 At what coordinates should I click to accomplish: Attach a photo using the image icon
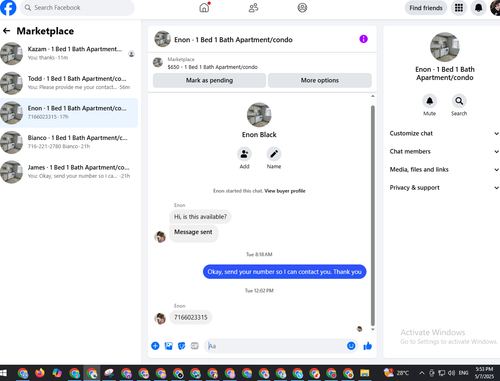click(x=169, y=346)
